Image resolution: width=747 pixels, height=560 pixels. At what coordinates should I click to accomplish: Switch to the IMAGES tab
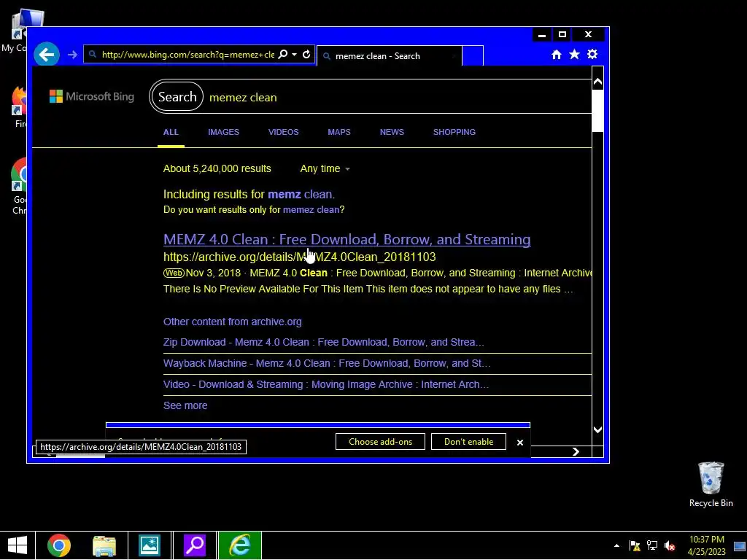coord(223,132)
